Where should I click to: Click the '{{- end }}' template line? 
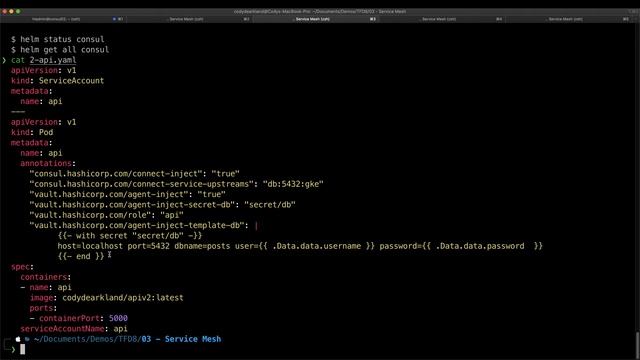click(81, 256)
